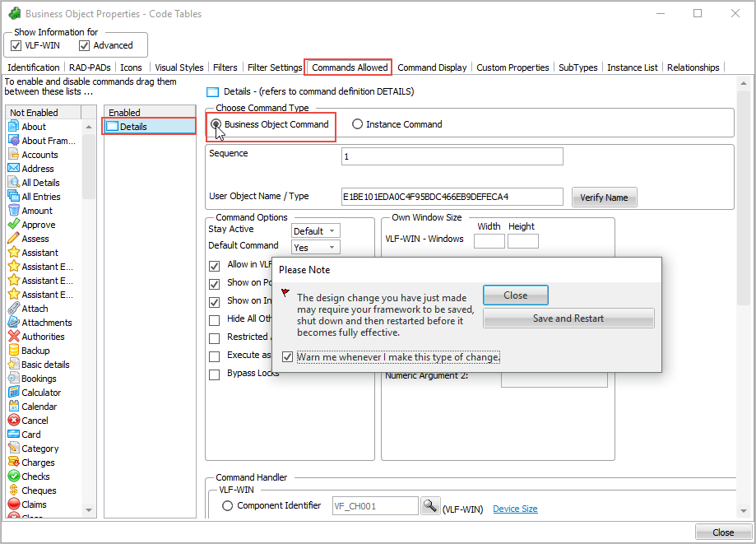Click the component search magnifier button
This screenshot has width=756, height=544.
pyautogui.click(x=429, y=506)
